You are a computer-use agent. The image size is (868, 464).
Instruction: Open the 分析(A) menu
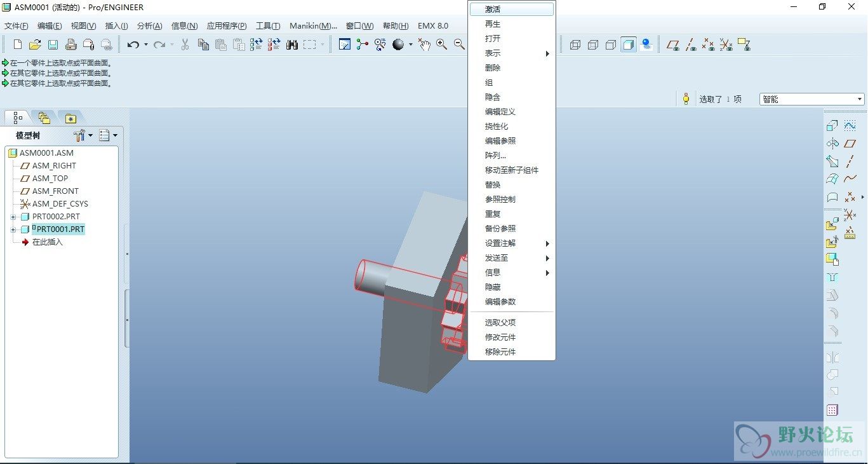tap(149, 26)
